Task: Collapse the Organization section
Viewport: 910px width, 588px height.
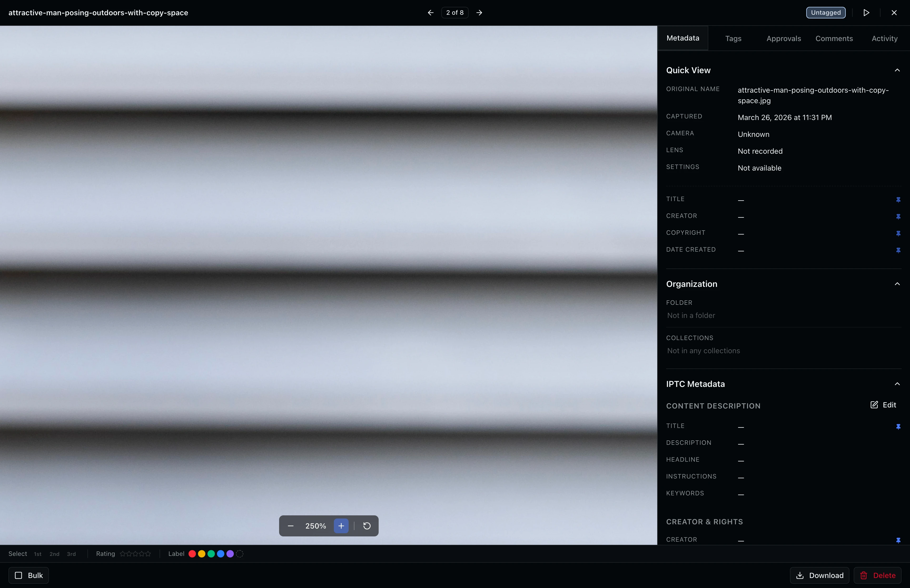Action: (x=897, y=284)
